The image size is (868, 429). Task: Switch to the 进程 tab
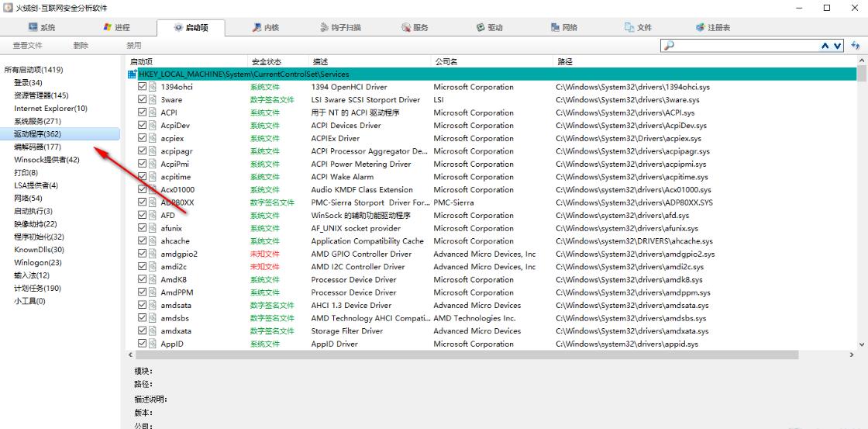click(x=117, y=27)
